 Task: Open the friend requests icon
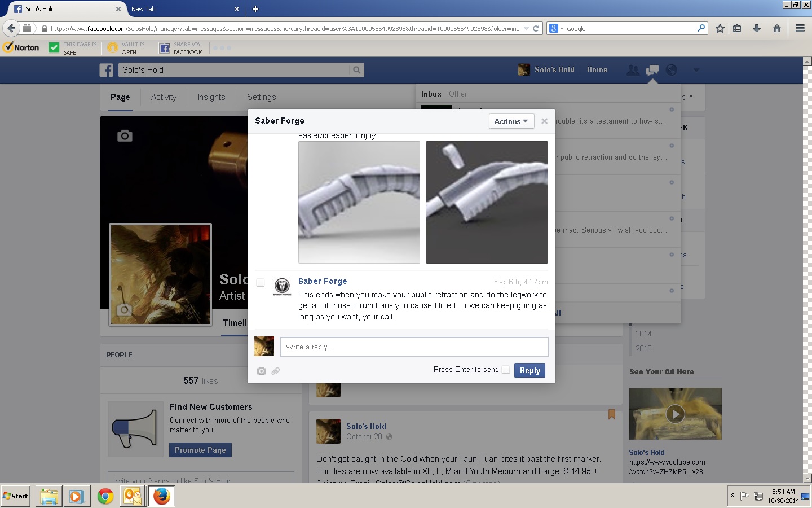(633, 70)
